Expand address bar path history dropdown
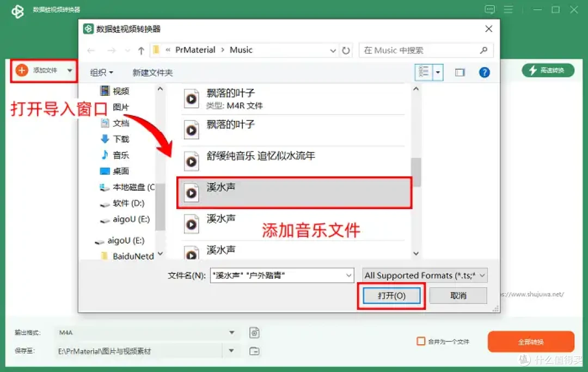The image size is (588, 372). (333, 51)
